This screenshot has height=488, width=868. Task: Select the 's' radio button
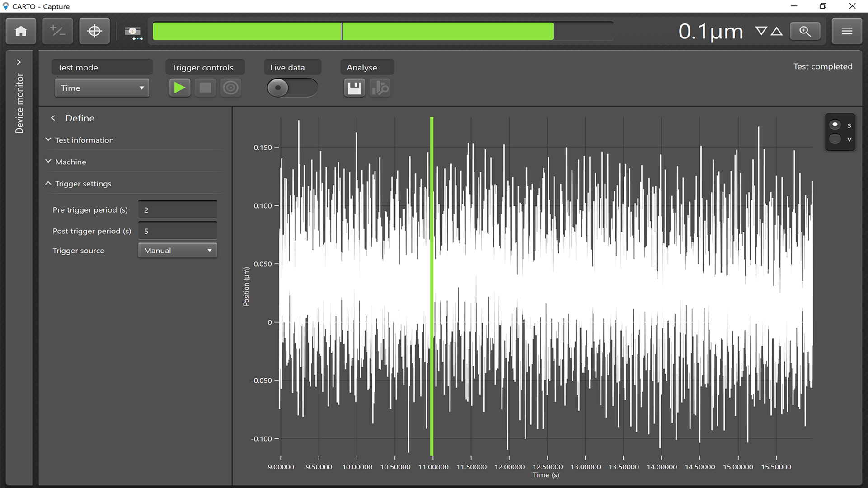835,125
